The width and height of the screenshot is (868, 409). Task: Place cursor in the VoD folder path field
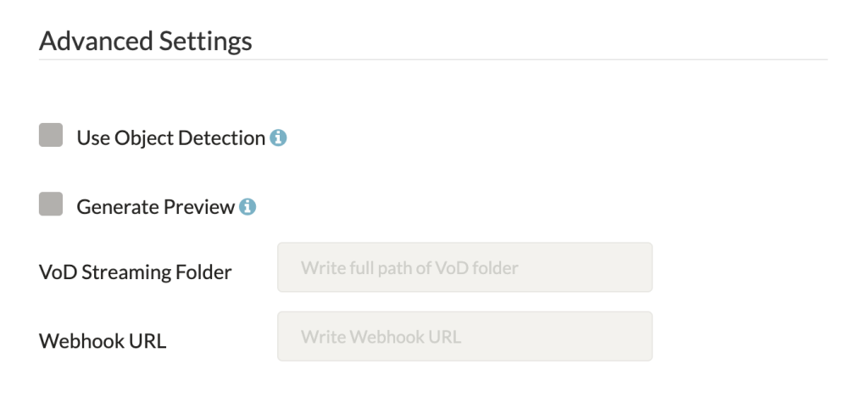coord(465,267)
